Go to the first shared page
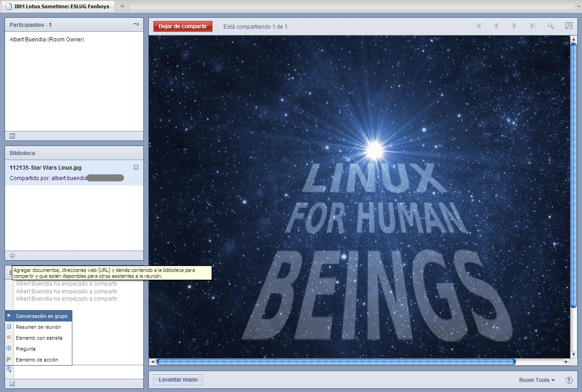582x392 pixels. click(478, 26)
